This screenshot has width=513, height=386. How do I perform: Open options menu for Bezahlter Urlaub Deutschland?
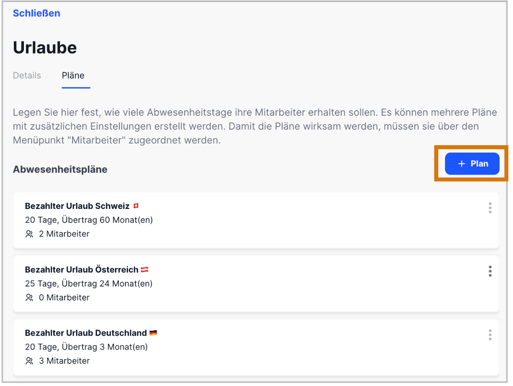click(x=490, y=334)
